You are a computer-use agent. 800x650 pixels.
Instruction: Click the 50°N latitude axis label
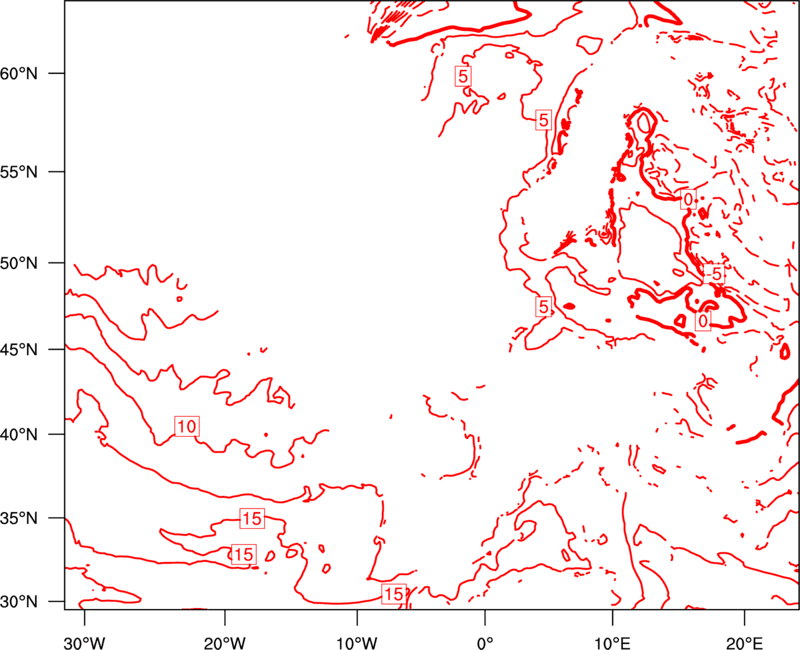coord(19,263)
